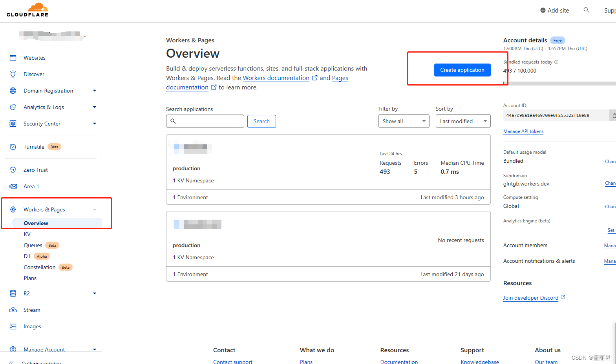The image size is (616, 364).
Task: Click the Discover lightbulb icon
Action: pyautogui.click(x=13, y=74)
